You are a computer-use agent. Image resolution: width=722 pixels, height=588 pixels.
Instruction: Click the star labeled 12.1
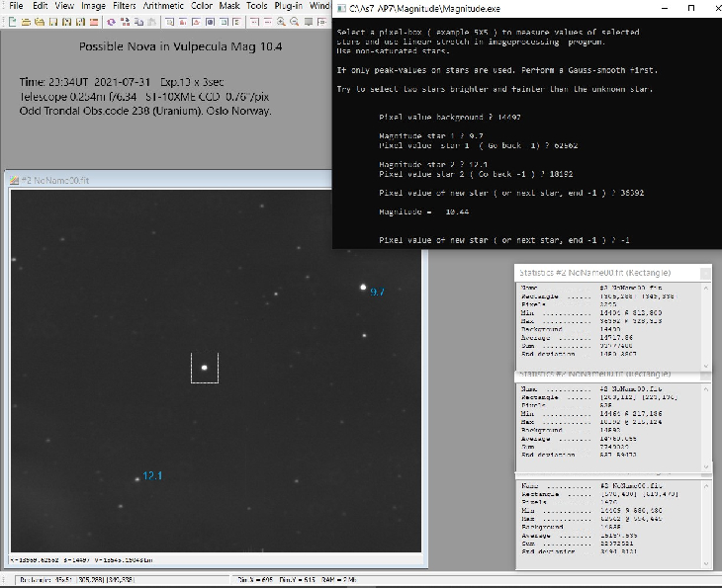(x=136, y=479)
